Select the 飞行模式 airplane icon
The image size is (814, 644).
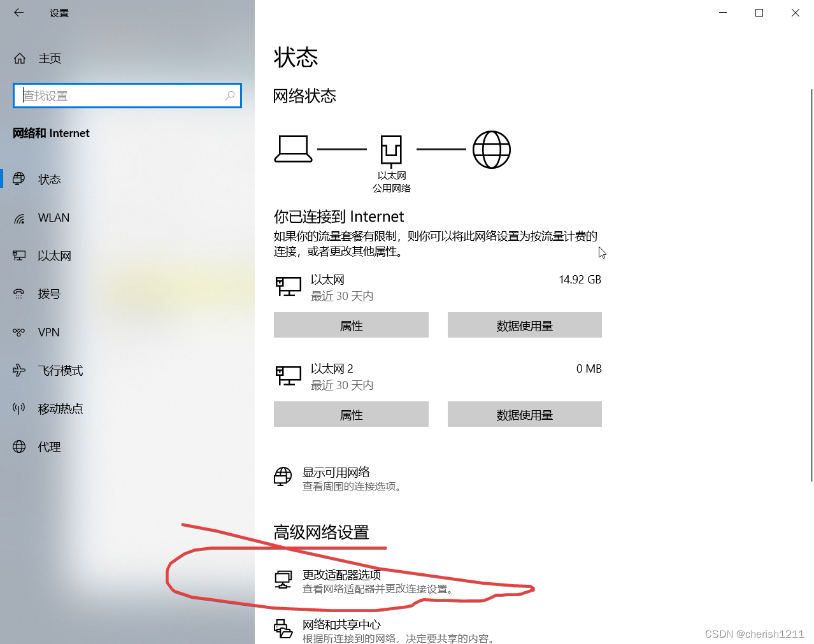tap(19, 370)
